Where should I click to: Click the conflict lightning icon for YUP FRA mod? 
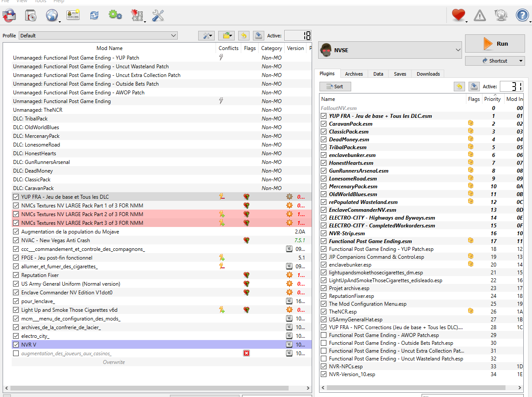222,197
